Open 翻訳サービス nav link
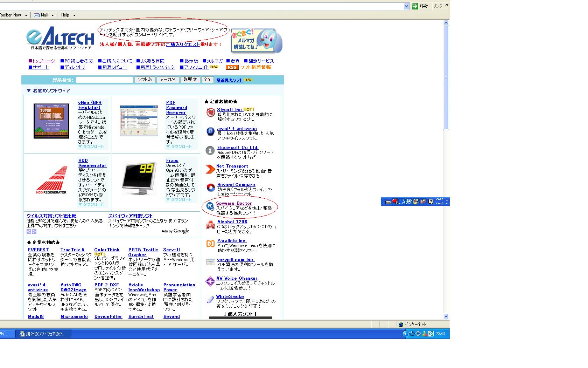Viewport: 588px width, 368px height. click(259, 61)
